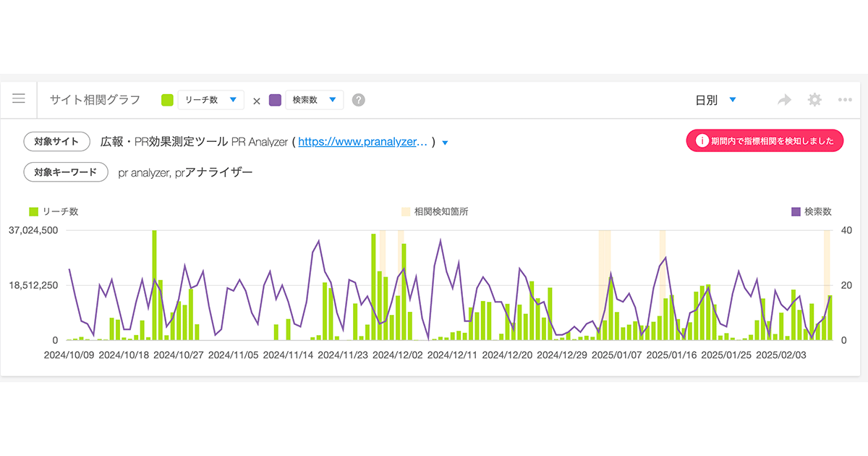Click the 対象キーワード button
Image resolution: width=868 pixels, height=456 pixels.
(x=66, y=172)
